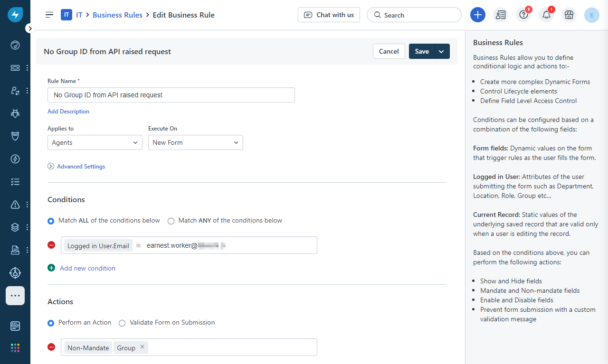Viewport: 608px width, 364px height.
Task: Click the Logged in User.Email tag
Action: pos(98,245)
